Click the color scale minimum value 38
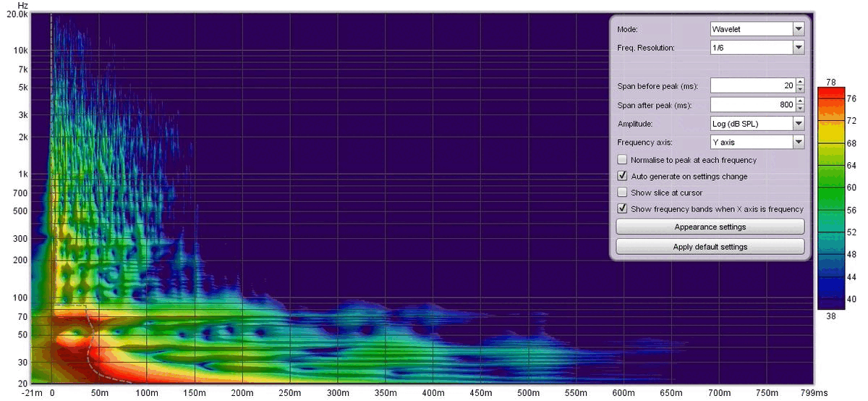The height and width of the screenshot is (401, 868). [x=830, y=315]
